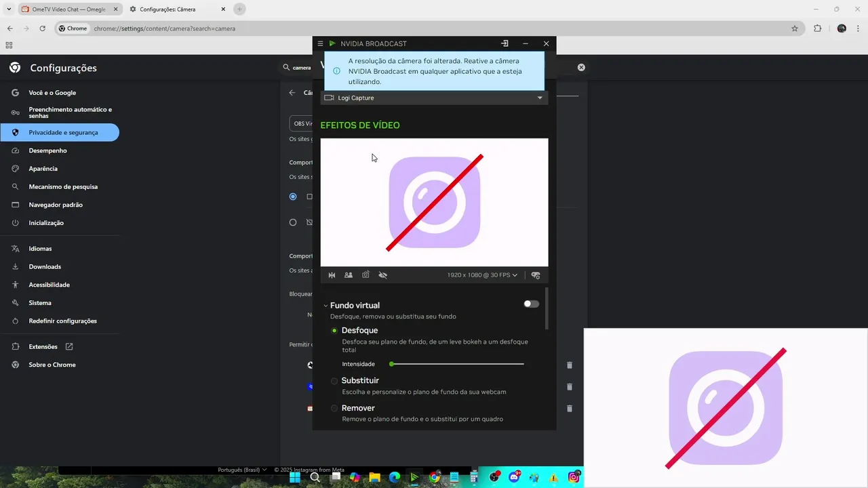Open Sistema settings
The height and width of the screenshot is (488, 868).
60,303
